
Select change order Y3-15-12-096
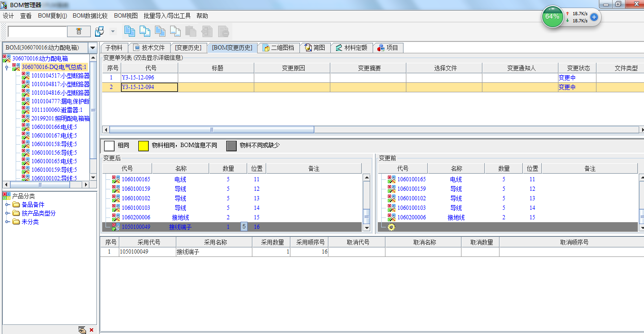(138, 78)
